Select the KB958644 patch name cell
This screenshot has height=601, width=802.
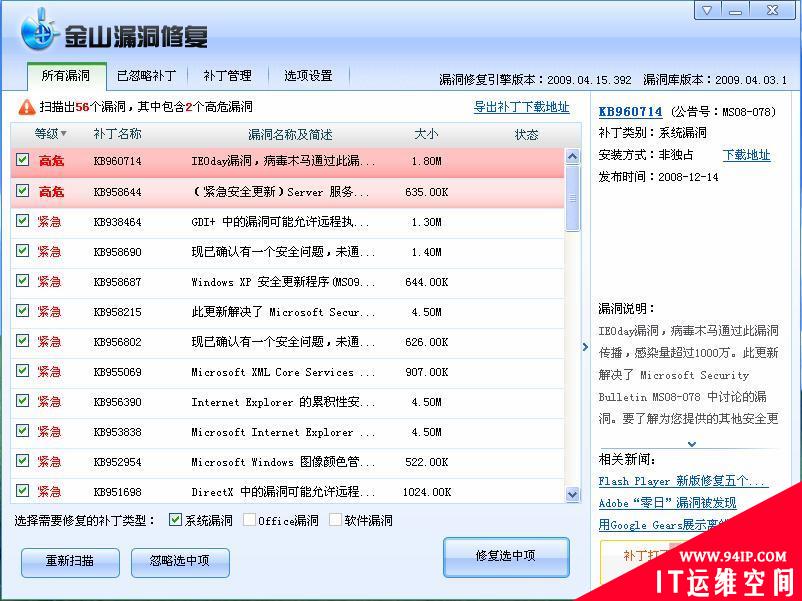tap(118, 192)
